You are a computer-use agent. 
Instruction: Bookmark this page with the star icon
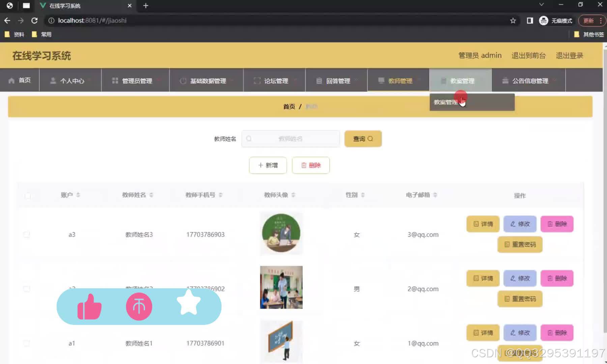pos(513,21)
